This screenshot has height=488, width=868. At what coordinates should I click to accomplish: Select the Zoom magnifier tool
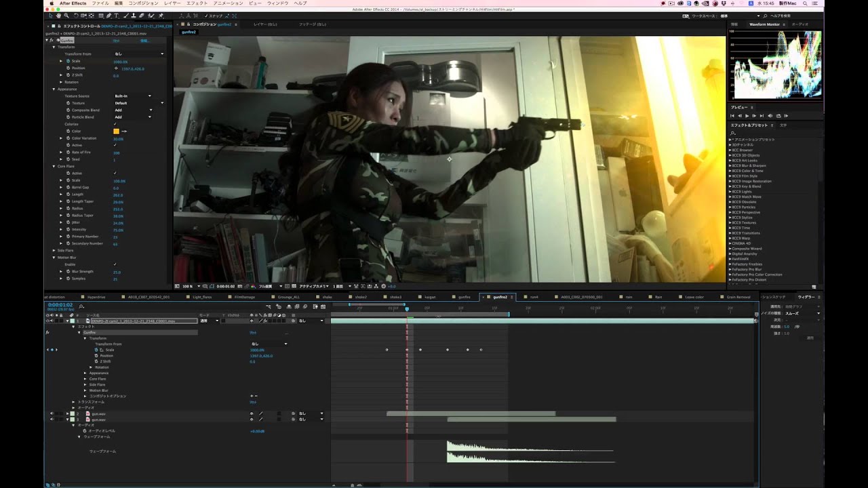pos(66,16)
